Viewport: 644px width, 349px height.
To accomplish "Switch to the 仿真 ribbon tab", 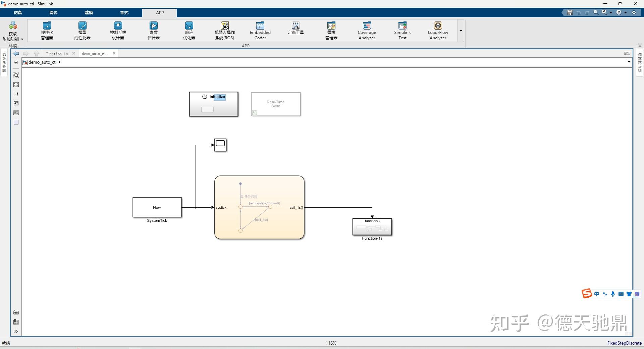I will [x=18, y=12].
